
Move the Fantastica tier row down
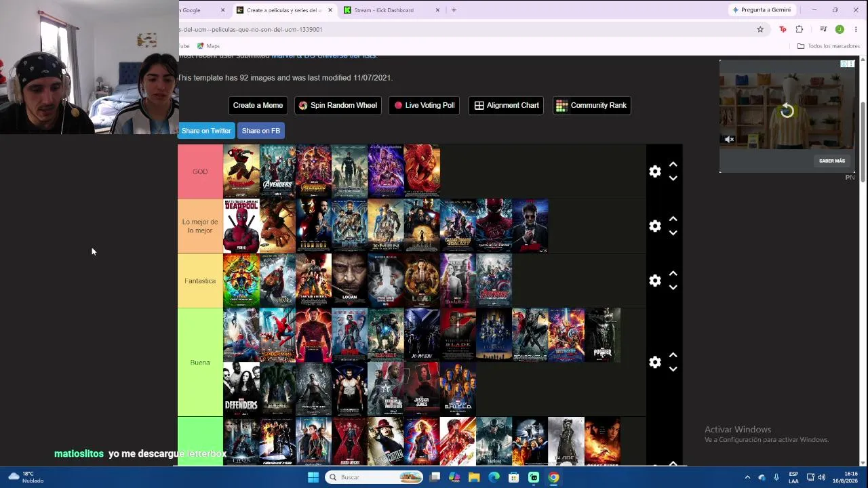coord(673,287)
